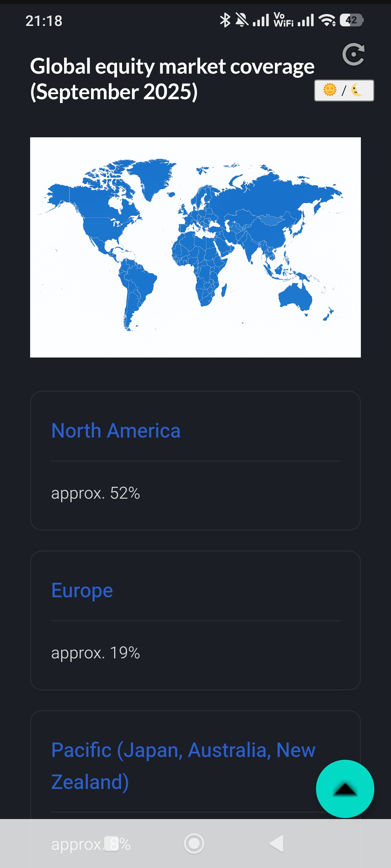Tap the muted notification bell icon
Image resolution: width=391 pixels, height=868 pixels.
coord(242,20)
